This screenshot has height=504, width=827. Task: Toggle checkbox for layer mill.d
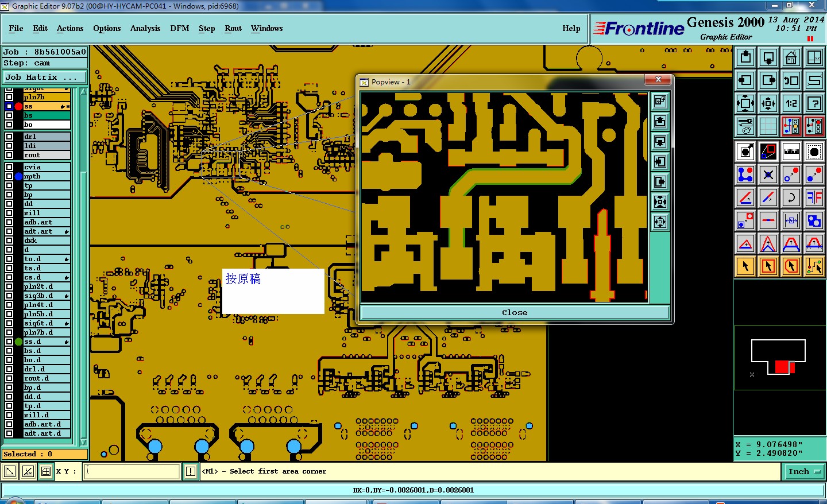(x=9, y=415)
